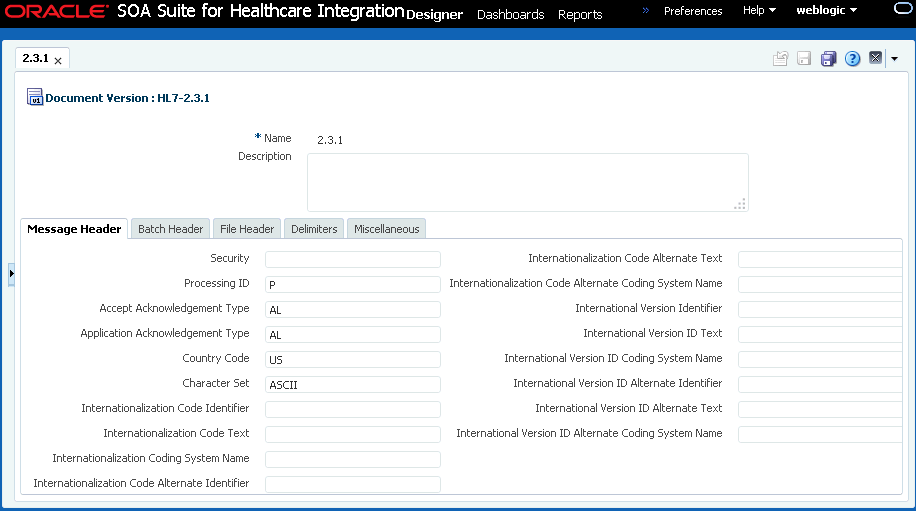
Task: Click the Country Code field
Action: pyautogui.click(x=353, y=360)
